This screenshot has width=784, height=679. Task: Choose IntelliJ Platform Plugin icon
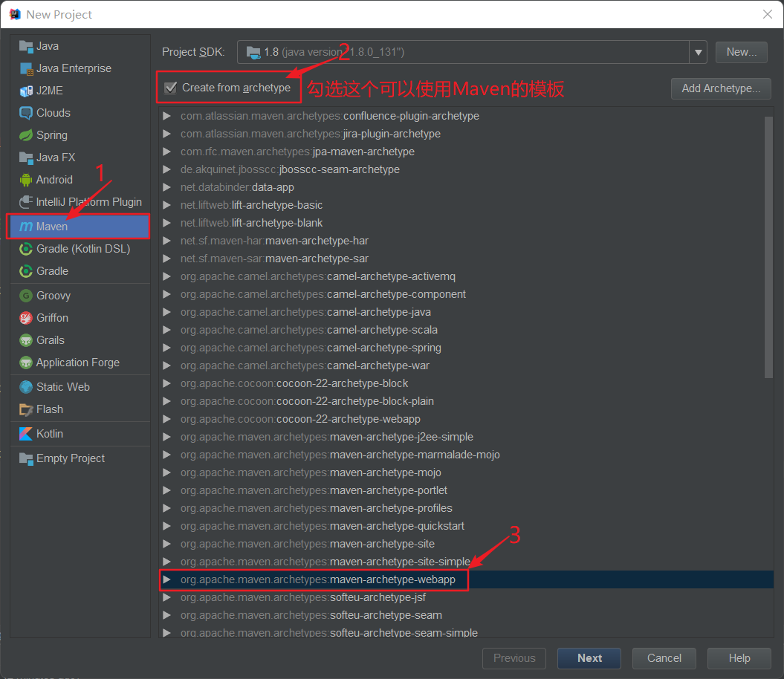[26, 202]
